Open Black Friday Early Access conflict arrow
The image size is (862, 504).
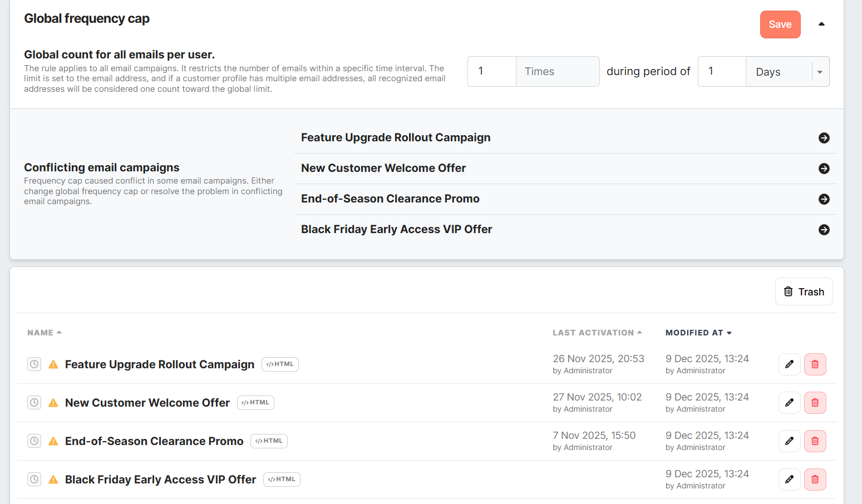click(x=824, y=230)
